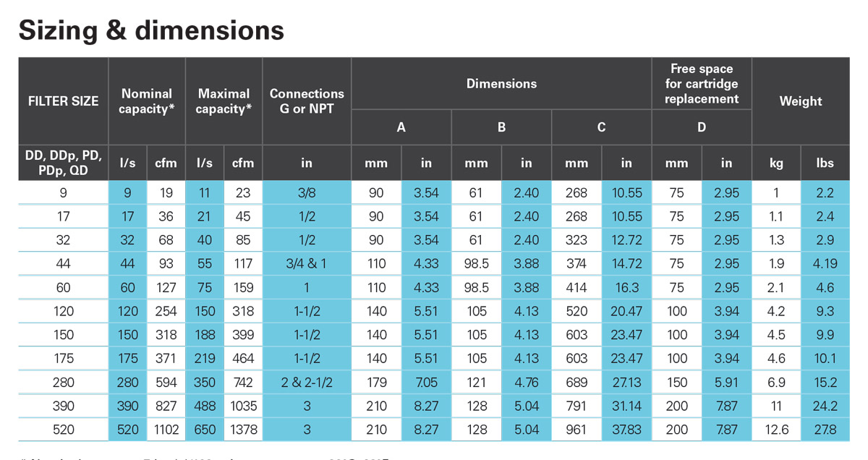Click the "2 & 2-1/2" connection cell
The height and width of the screenshot is (460, 868).
307,383
